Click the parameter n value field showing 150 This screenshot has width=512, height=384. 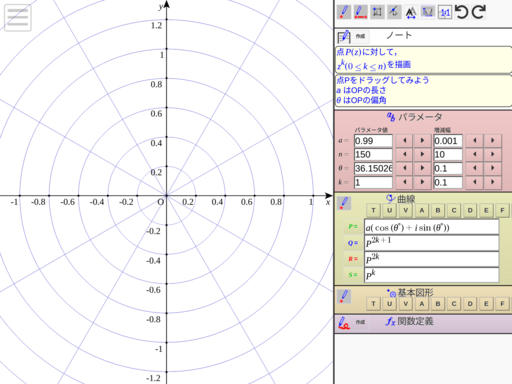point(373,155)
